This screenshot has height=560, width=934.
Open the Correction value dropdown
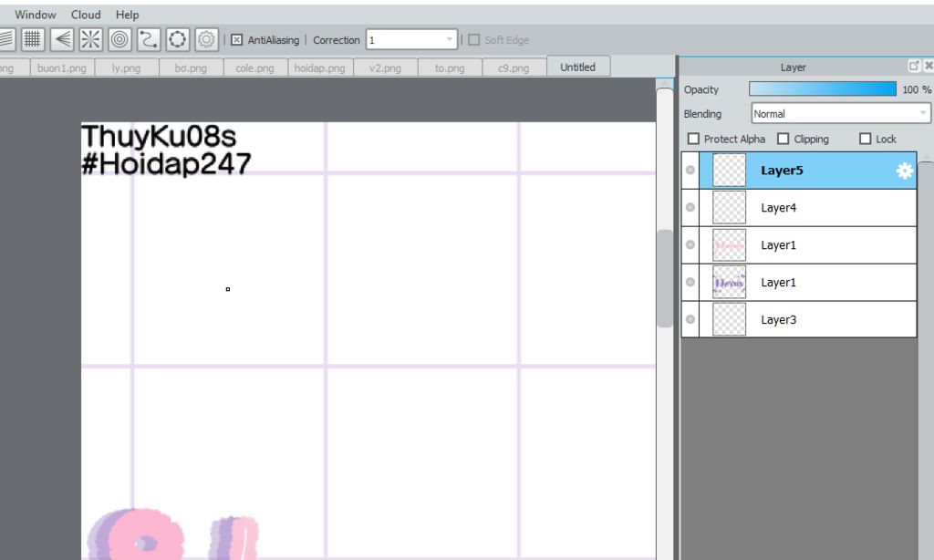click(411, 40)
